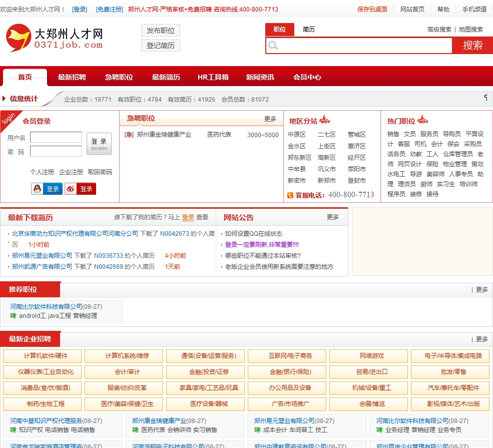
Task: Click the 发布职位 button
Action: pyautogui.click(x=160, y=31)
